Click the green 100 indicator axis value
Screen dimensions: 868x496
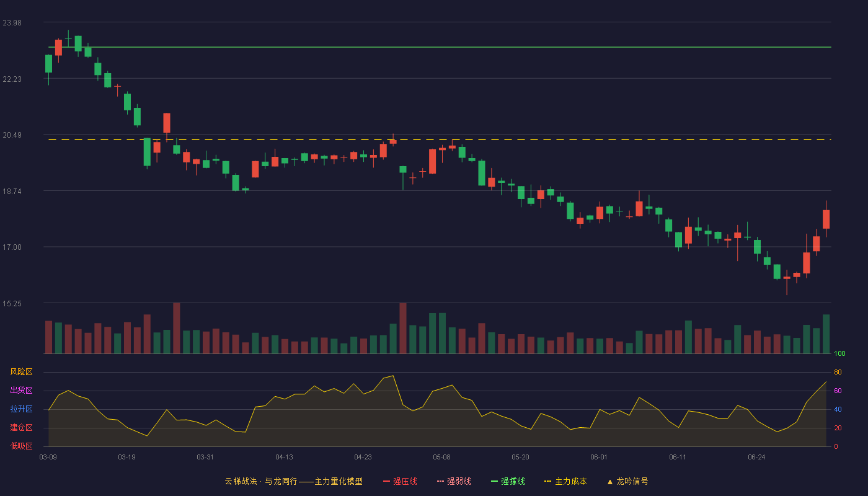point(839,354)
